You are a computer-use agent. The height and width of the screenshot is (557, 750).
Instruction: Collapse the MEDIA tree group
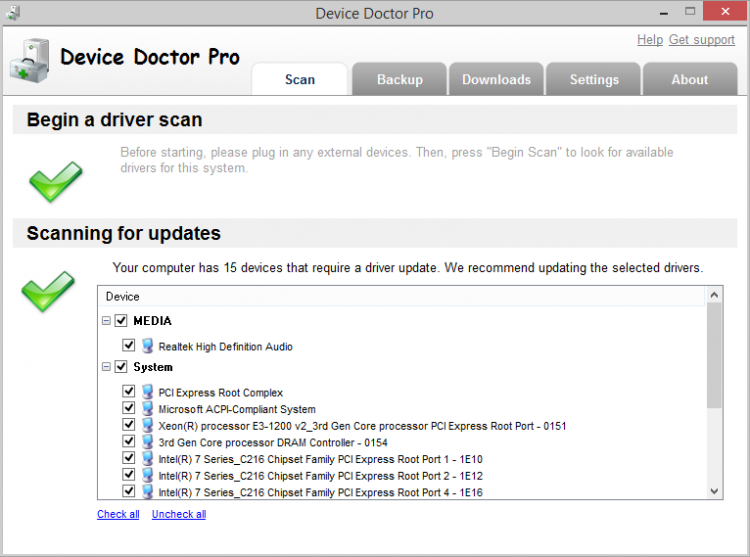coord(106,320)
